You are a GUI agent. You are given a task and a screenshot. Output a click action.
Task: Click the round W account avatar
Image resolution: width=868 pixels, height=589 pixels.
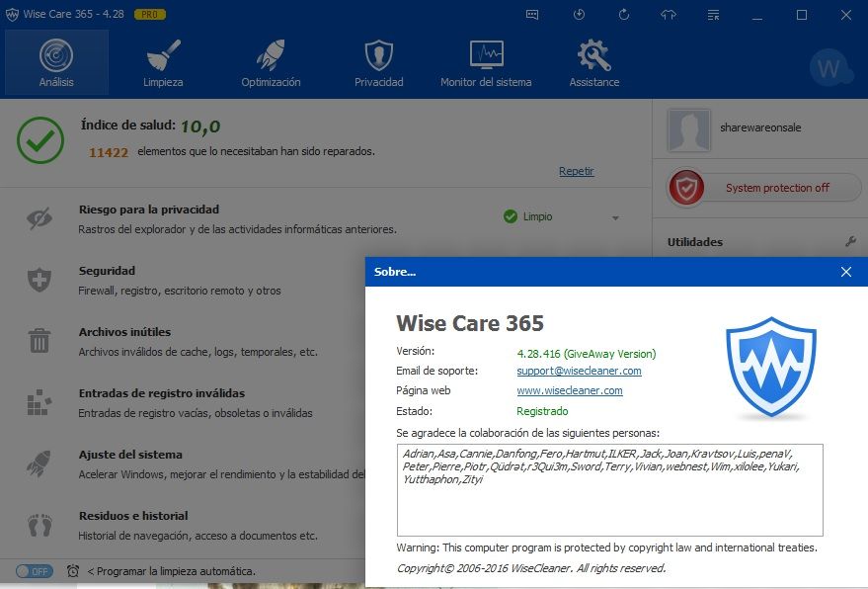829,69
